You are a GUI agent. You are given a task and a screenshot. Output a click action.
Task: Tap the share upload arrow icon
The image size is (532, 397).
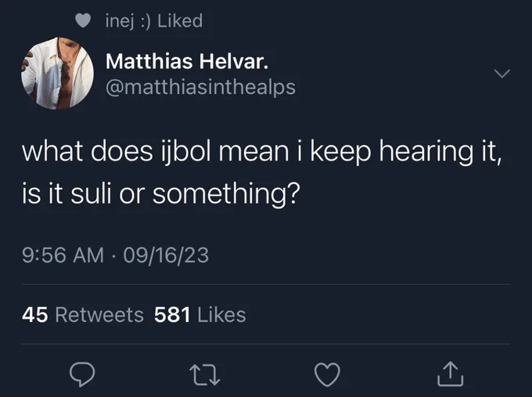pos(450,374)
